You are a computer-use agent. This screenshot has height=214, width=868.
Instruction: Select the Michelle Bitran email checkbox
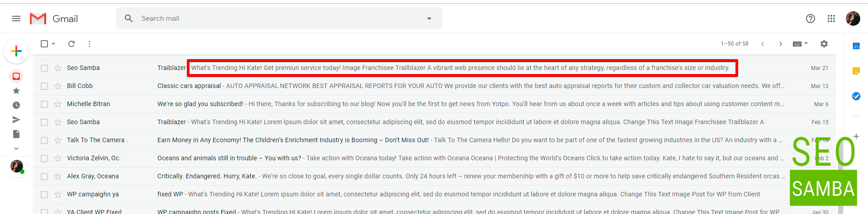(44, 104)
